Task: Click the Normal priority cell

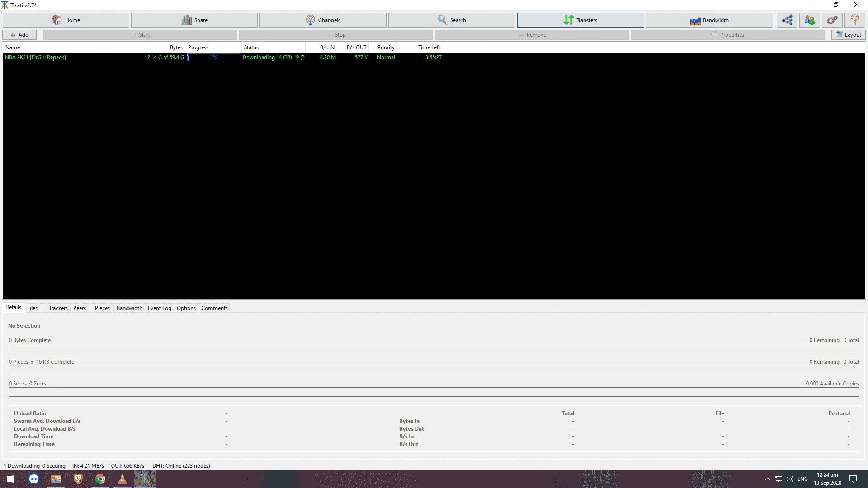Action: point(386,57)
